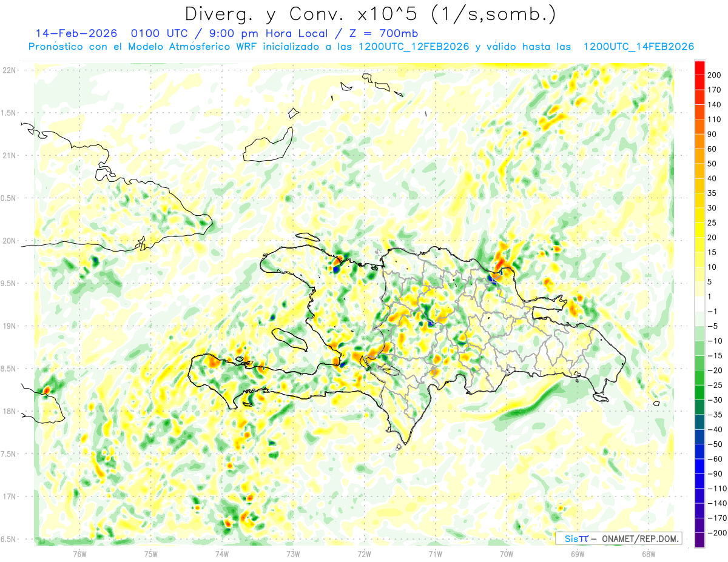Click the '-200' colorbar label

(x=717, y=533)
